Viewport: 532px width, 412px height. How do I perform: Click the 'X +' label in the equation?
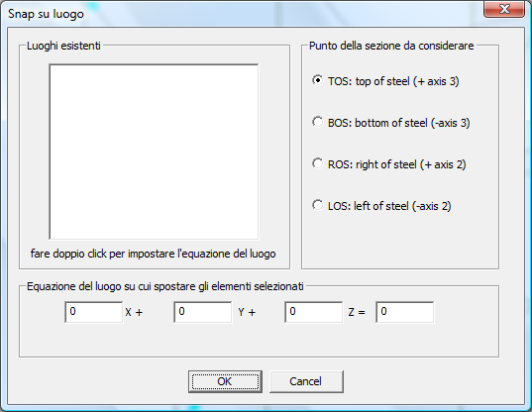(134, 312)
